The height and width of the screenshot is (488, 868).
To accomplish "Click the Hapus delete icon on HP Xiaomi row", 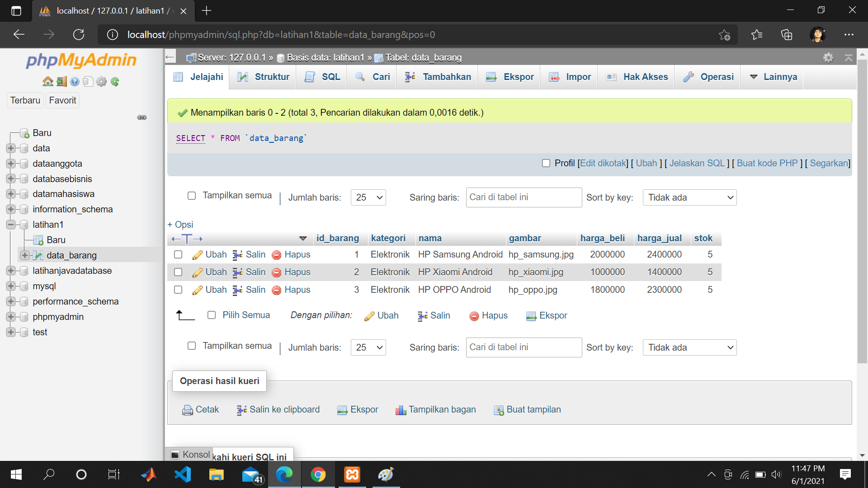I will click(x=277, y=272).
